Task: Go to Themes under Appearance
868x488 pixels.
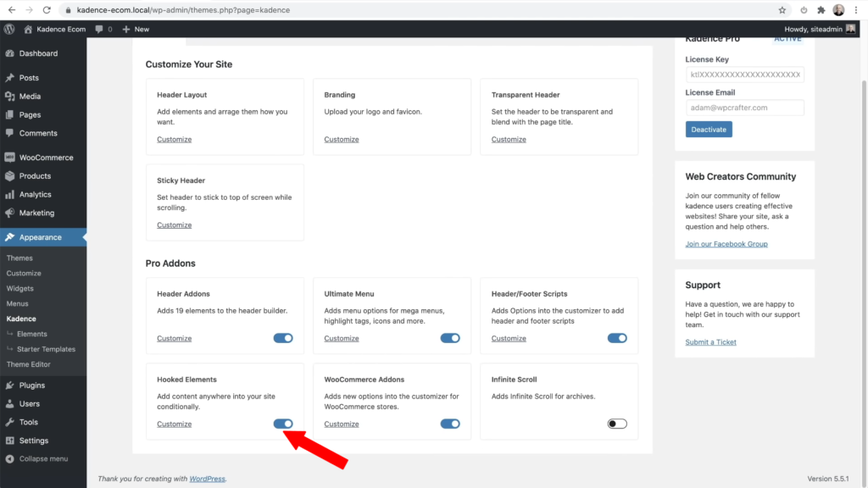Action: [19, 258]
